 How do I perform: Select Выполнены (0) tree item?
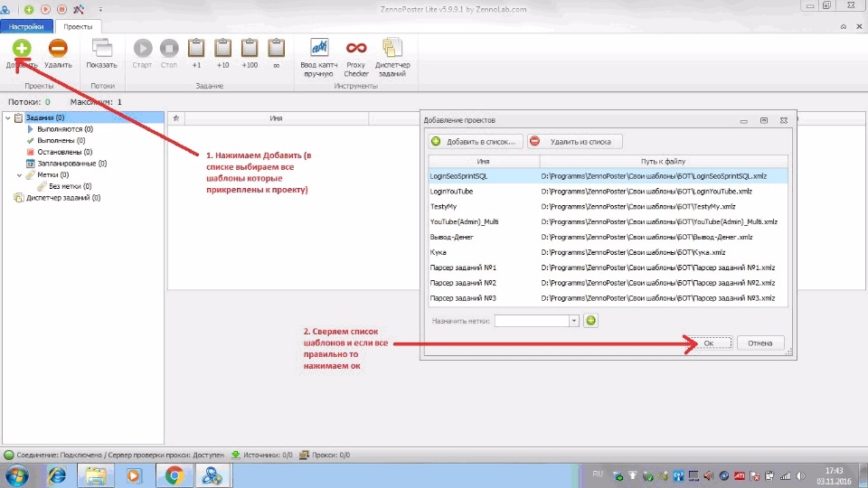click(61, 141)
